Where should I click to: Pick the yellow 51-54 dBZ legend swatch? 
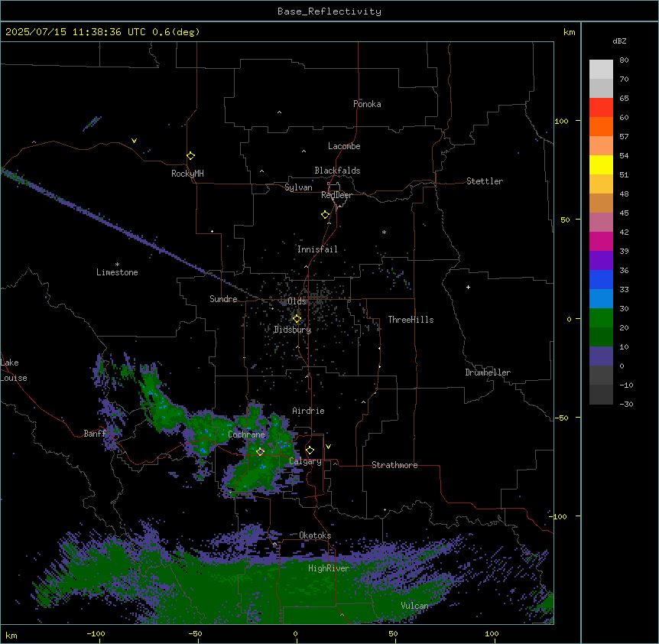tap(601, 164)
